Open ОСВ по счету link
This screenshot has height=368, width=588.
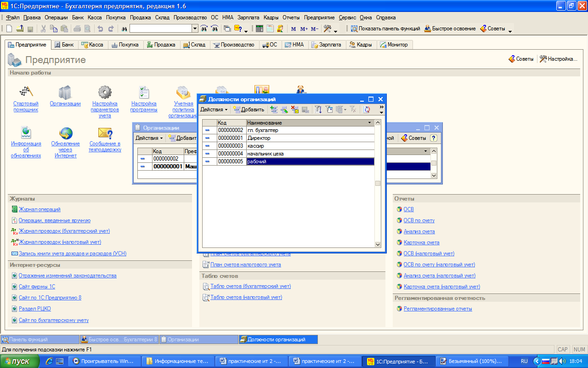click(x=419, y=220)
